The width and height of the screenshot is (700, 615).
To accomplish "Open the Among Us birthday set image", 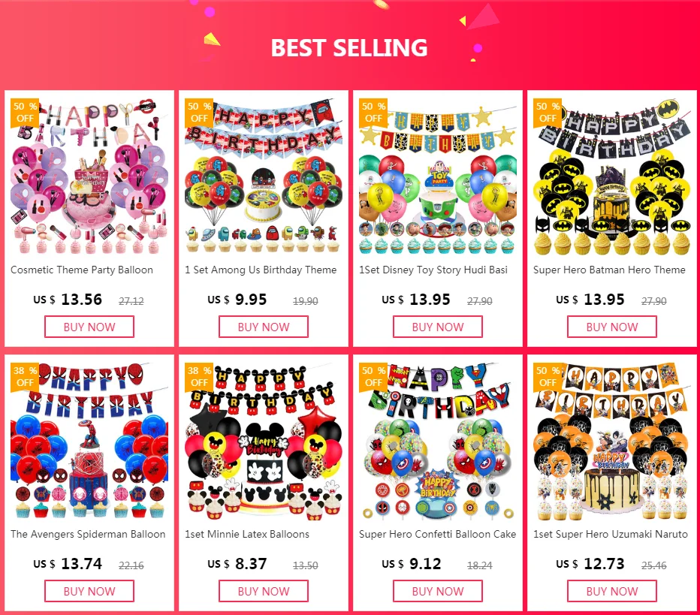I will click(x=264, y=176).
